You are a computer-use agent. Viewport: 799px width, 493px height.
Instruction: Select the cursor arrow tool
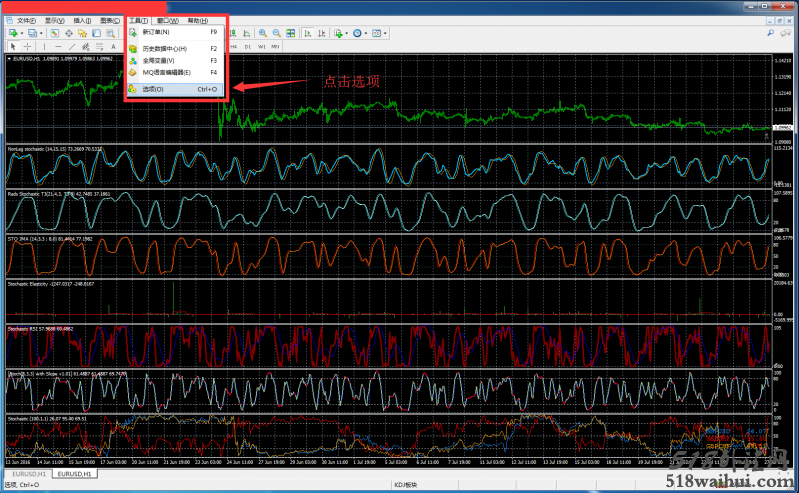[12, 46]
